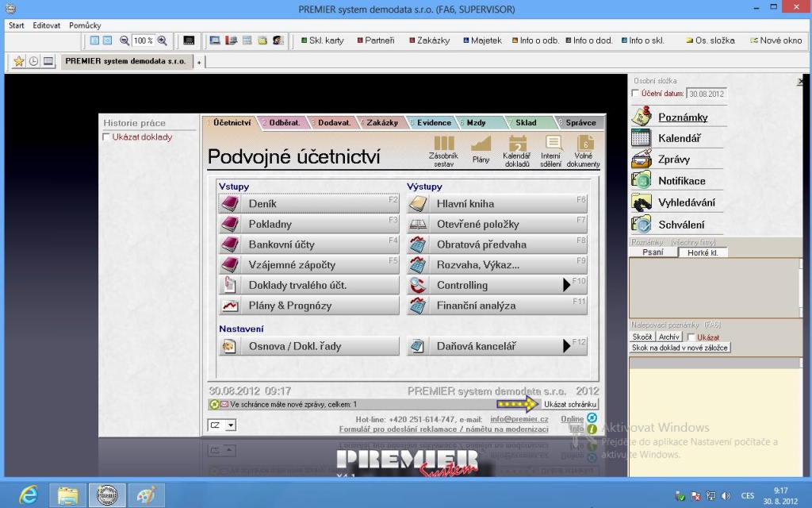
Task: Click the 100 % zoom field
Action: [x=143, y=40]
